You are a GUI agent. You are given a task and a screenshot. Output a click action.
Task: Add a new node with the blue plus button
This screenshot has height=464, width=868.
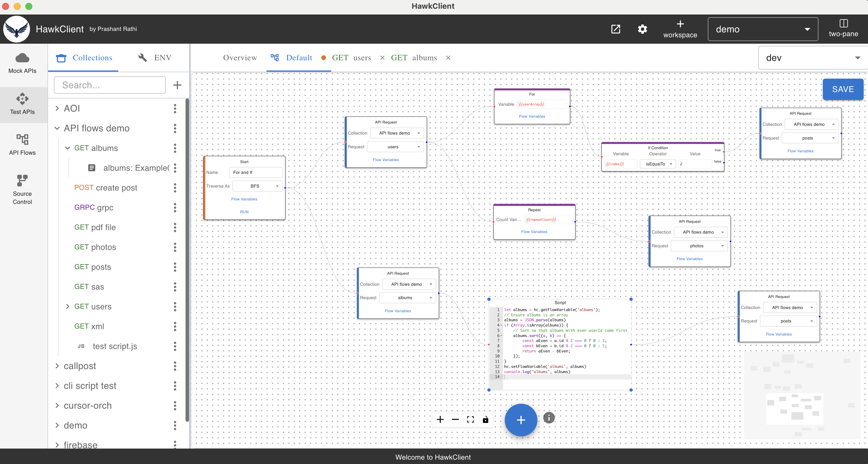(x=520, y=420)
